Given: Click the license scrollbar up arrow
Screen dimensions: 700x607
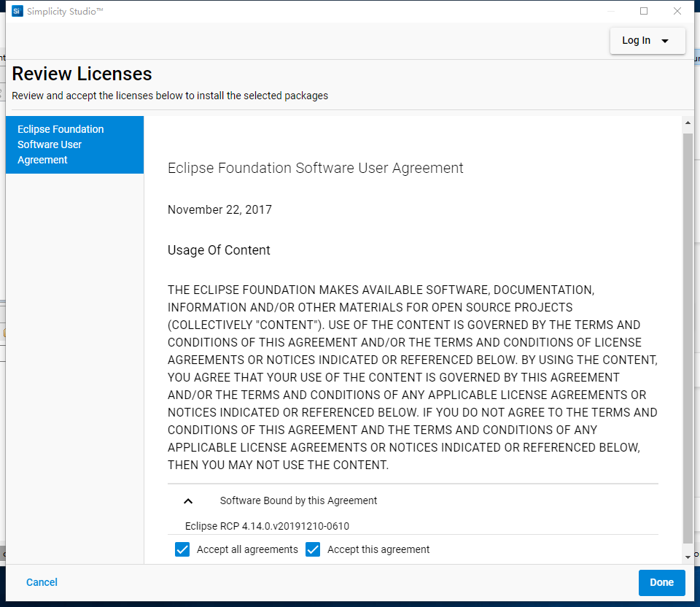Looking at the screenshot, I should tap(688, 123).
